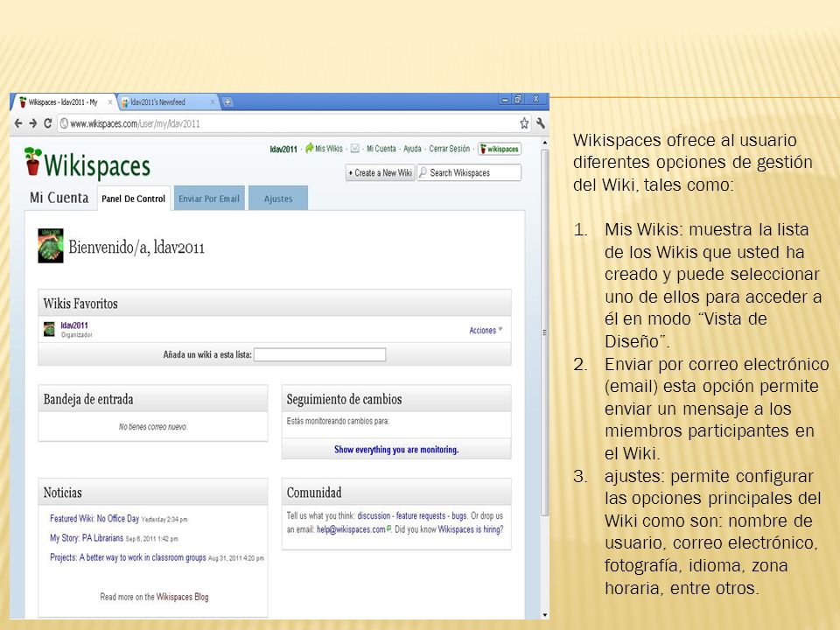Click Show everything you are monitoring
The image size is (840, 630).
click(396, 450)
